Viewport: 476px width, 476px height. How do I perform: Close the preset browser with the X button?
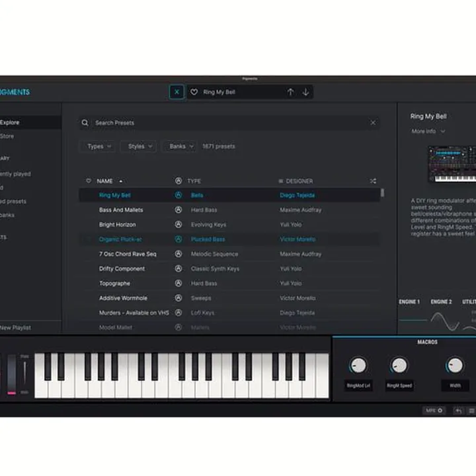(x=177, y=92)
